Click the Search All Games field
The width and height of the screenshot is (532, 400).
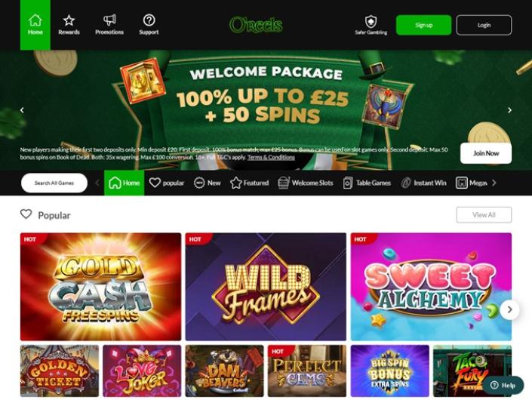(x=54, y=183)
